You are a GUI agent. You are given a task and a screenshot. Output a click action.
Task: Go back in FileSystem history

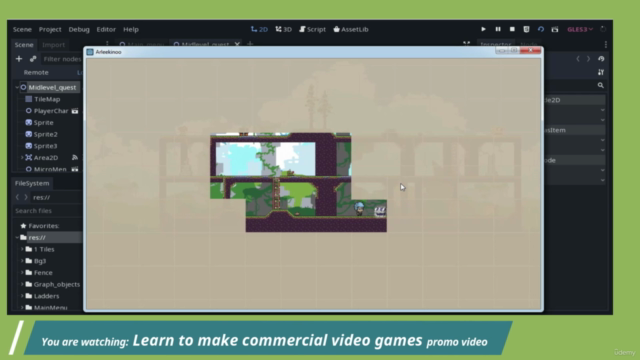[17, 197]
